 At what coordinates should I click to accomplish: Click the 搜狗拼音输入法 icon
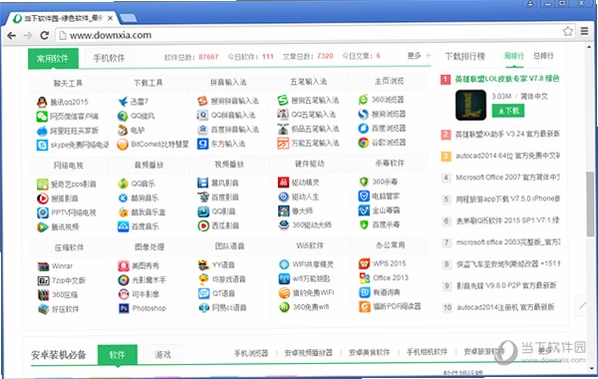[203, 101]
